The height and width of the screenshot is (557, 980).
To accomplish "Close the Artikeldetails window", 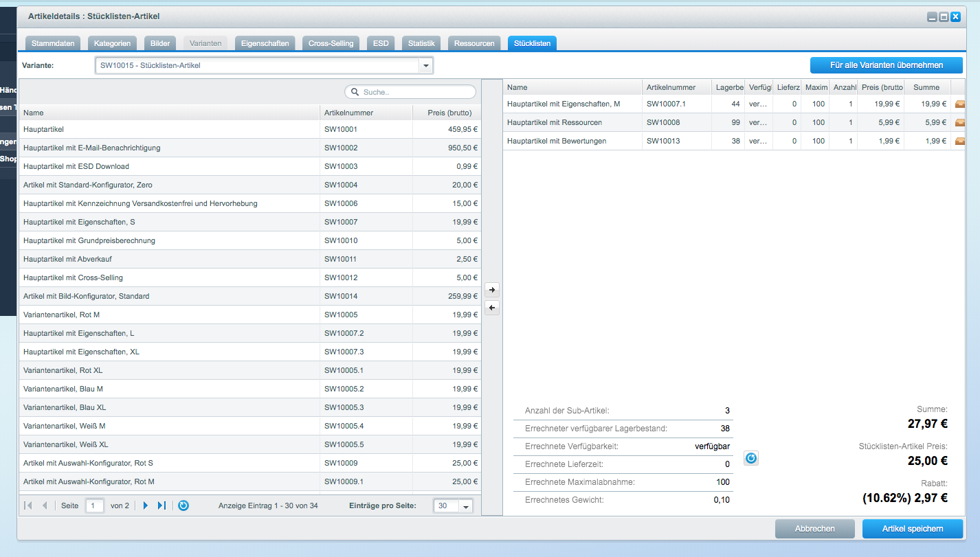I will pyautogui.click(x=955, y=16).
